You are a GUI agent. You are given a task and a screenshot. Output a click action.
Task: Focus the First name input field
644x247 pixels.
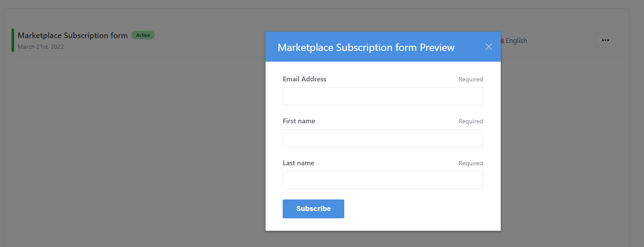click(x=383, y=138)
